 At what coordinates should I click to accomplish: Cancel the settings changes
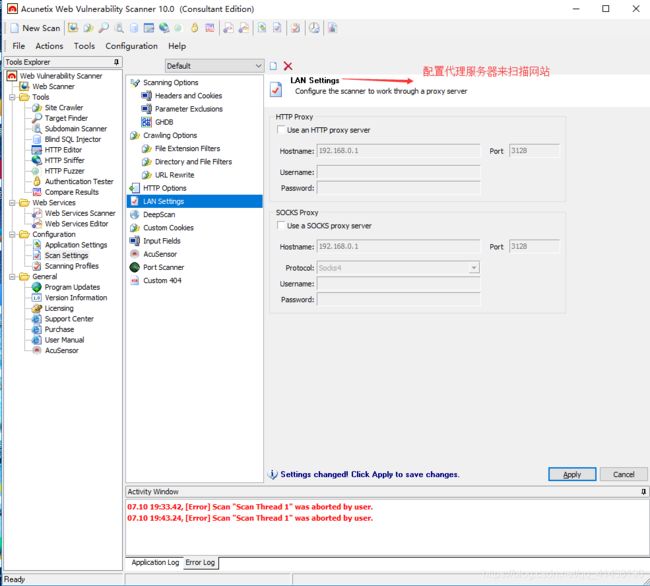pyautogui.click(x=623, y=475)
